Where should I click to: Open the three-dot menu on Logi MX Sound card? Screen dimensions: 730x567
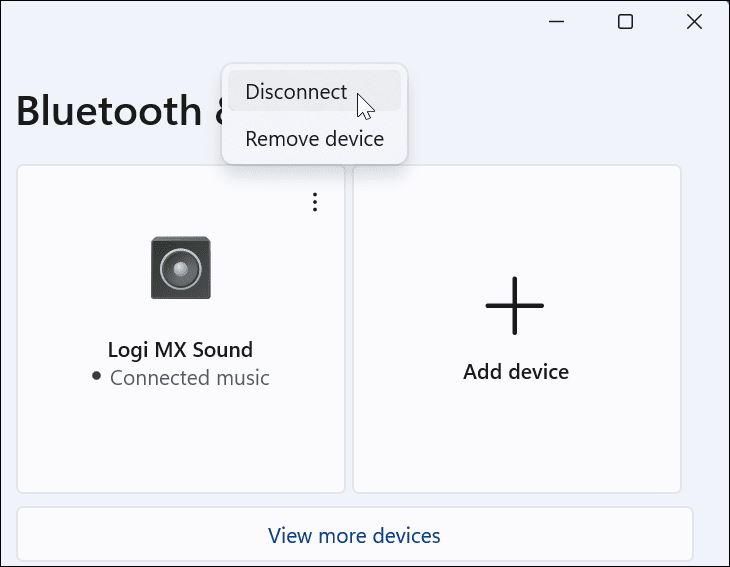[315, 202]
